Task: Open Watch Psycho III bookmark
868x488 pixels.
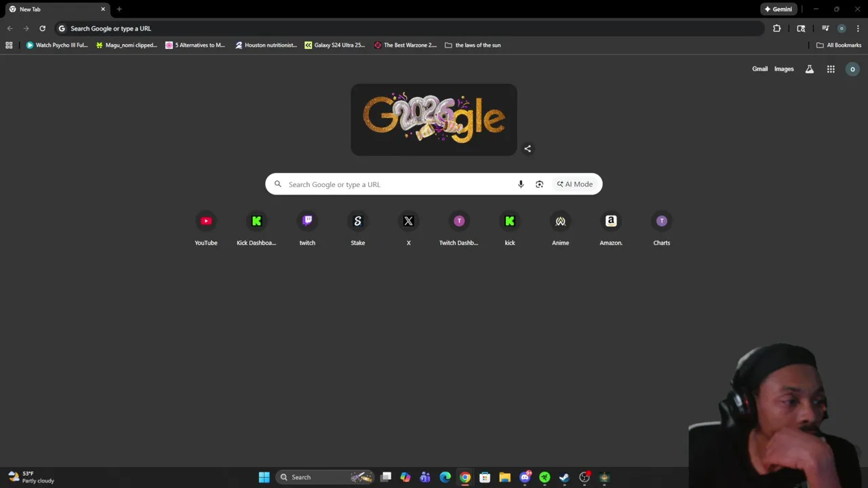Action: pos(57,45)
